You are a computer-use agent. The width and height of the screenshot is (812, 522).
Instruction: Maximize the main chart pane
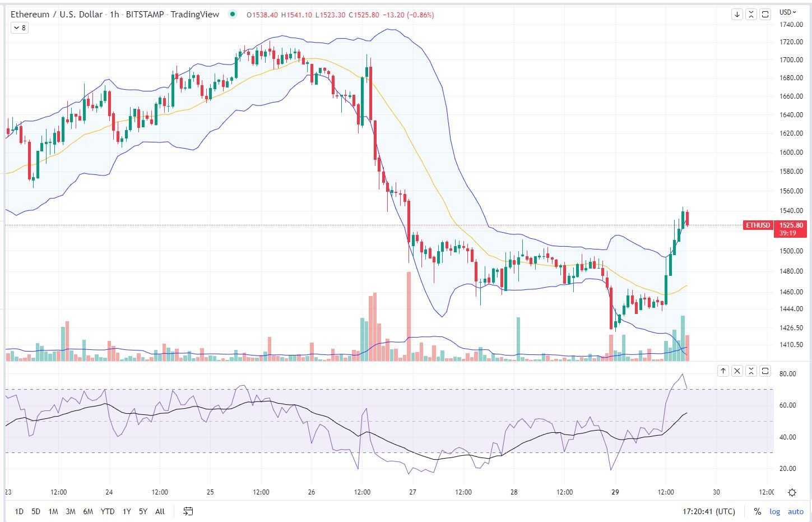(x=765, y=15)
